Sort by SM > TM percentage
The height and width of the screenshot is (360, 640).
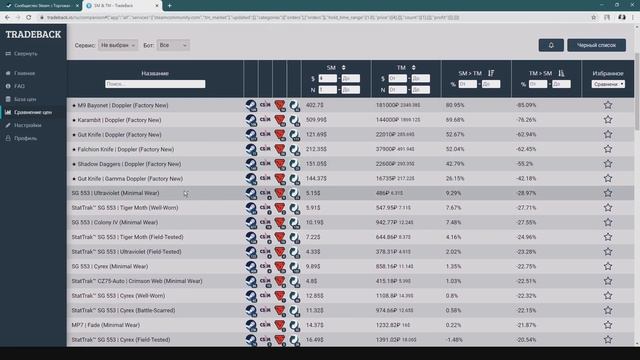click(491, 73)
